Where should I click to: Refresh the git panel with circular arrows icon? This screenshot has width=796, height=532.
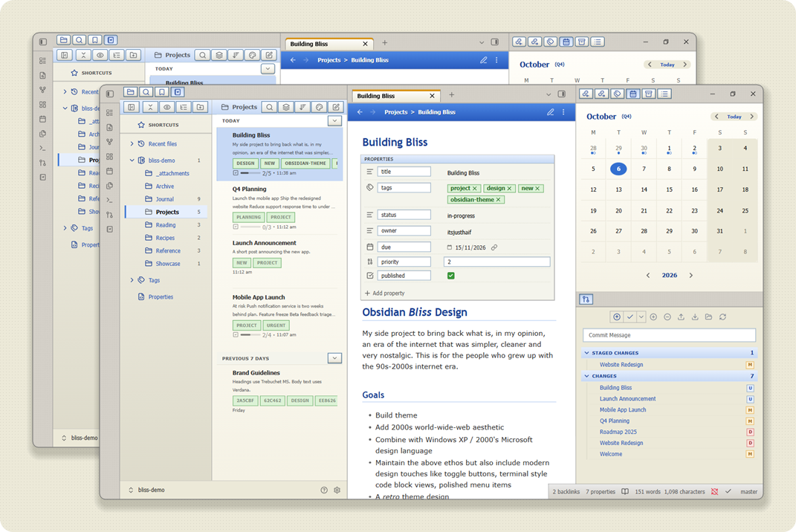(x=722, y=317)
